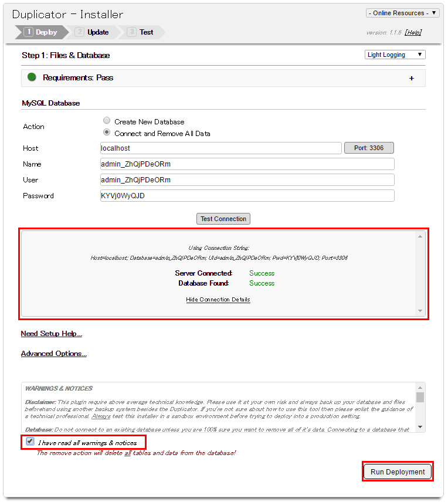Click the Hide Connection Details link
This screenshot has height=502, width=448.
click(218, 300)
